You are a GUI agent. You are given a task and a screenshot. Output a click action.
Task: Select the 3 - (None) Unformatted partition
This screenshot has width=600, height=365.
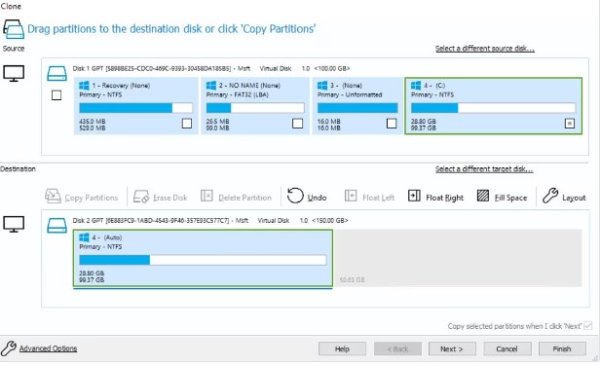pyautogui.click(x=357, y=106)
